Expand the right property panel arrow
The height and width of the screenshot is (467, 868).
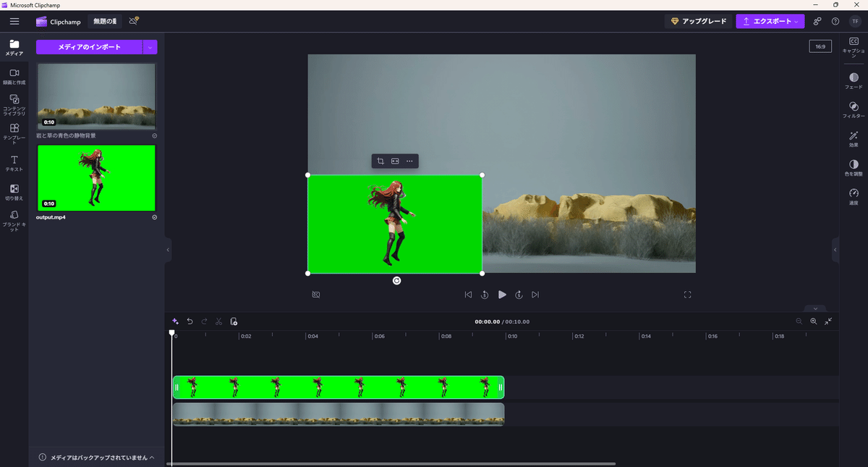835,250
